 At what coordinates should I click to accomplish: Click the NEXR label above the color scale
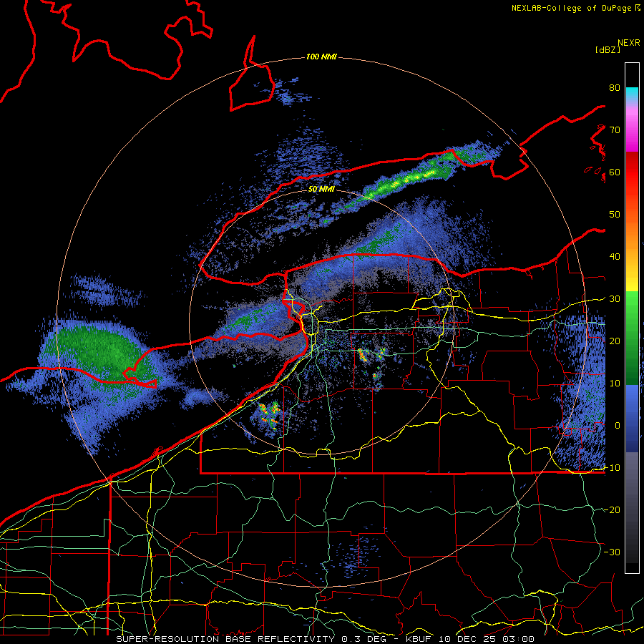click(x=629, y=43)
